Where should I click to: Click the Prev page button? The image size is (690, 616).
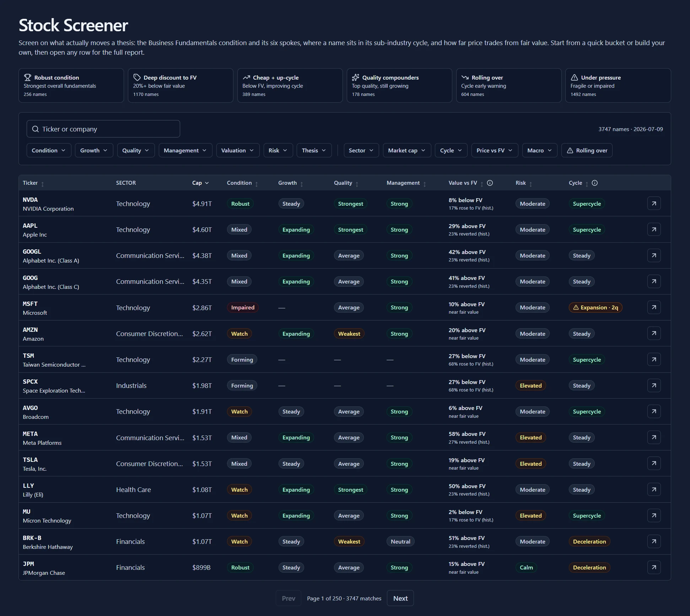click(x=289, y=598)
